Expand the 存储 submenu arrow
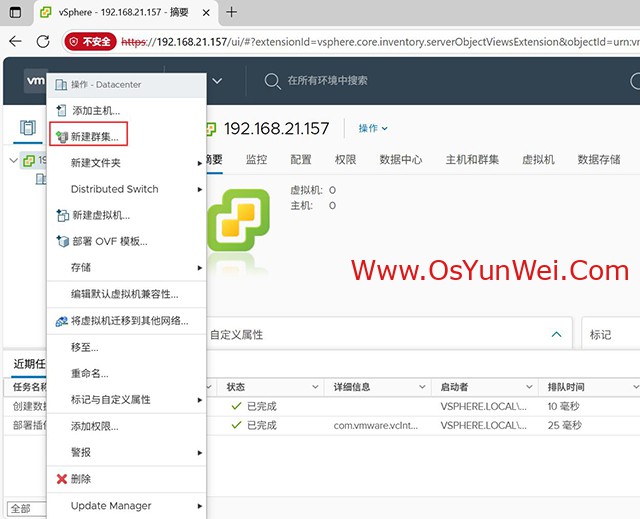Image resolution: width=640 pixels, height=519 pixels. coord(200,268)
